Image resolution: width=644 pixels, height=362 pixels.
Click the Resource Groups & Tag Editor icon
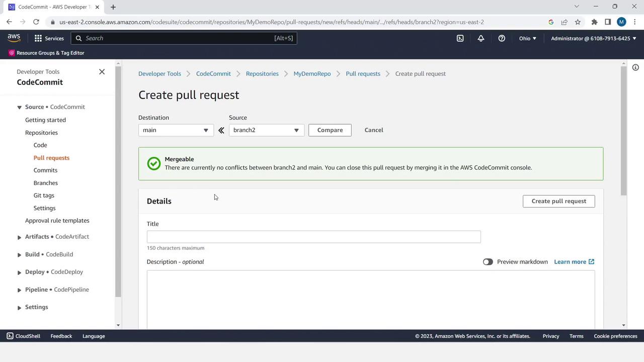click(x=12, y=53)
